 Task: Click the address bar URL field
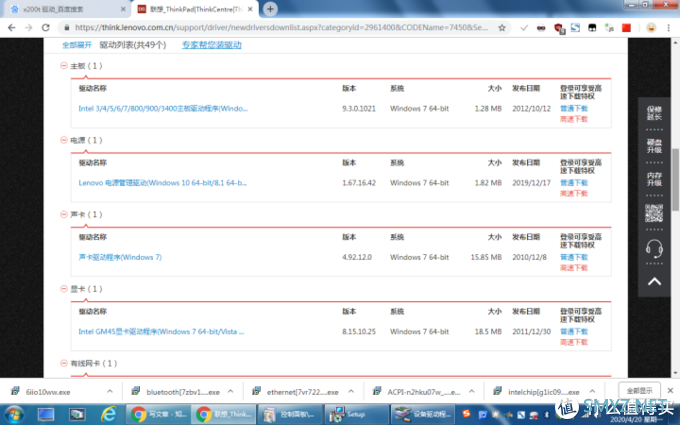281,28
